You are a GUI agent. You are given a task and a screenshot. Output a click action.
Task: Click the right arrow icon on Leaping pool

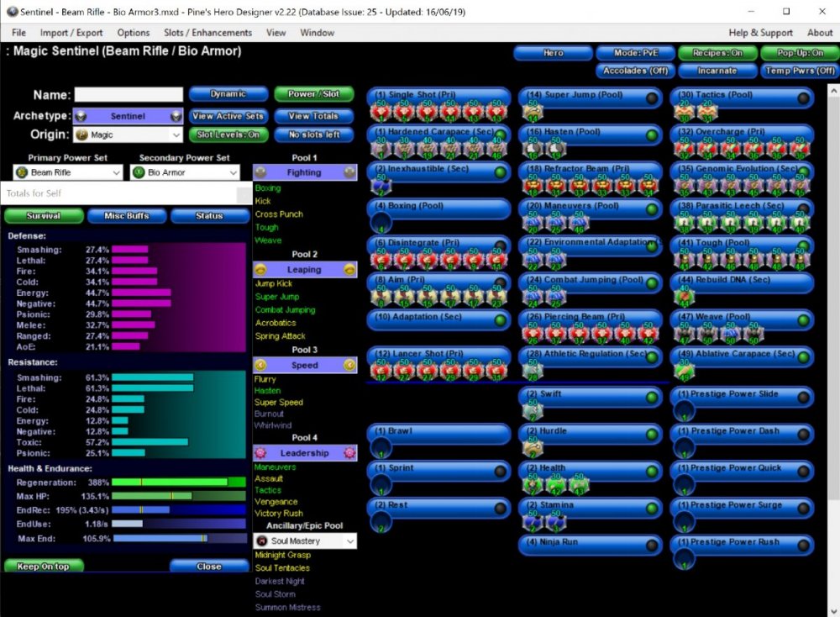349,270
